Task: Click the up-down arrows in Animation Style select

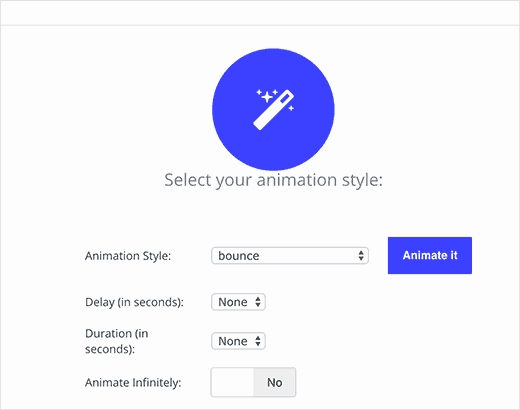Action: [361, 256]
